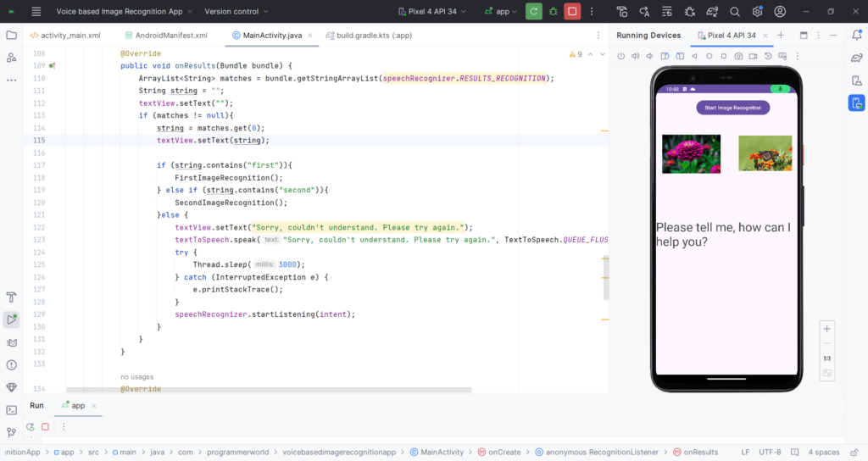Open the app run configuration dropdown
The height and width of the screenshot is (461, 868).
point(501,11)
